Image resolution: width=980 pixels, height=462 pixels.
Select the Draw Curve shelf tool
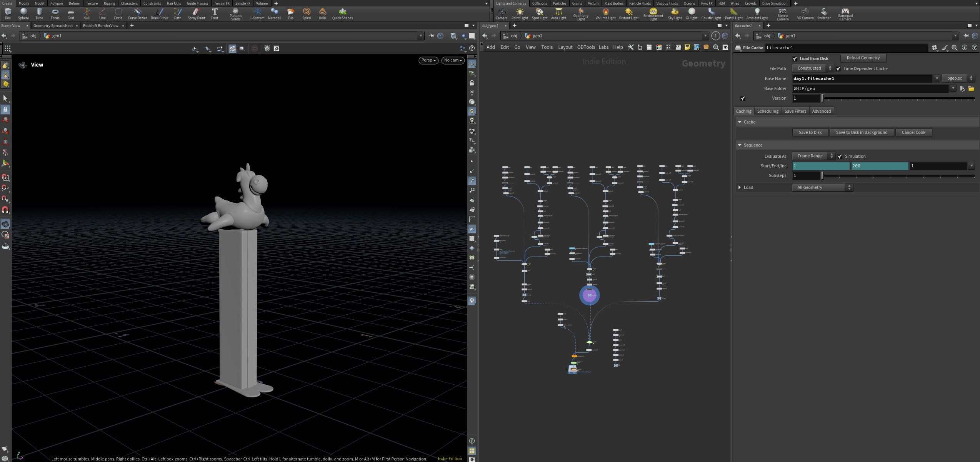coord(159,13)
